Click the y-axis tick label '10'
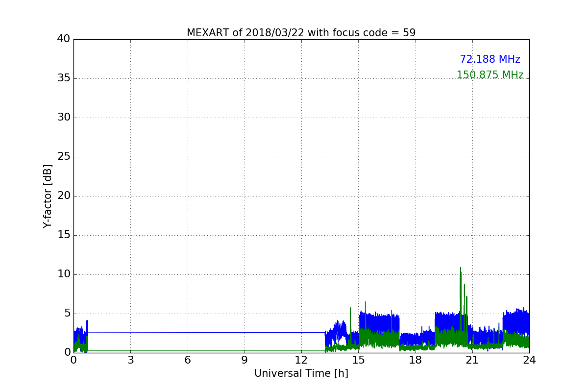 64,274
